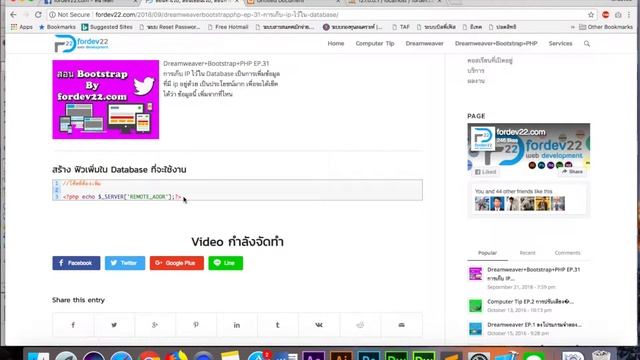The image size is (640, 360).
Task: Click the Twitter icon under Share this entry
Action: click(x=114, y=325)
